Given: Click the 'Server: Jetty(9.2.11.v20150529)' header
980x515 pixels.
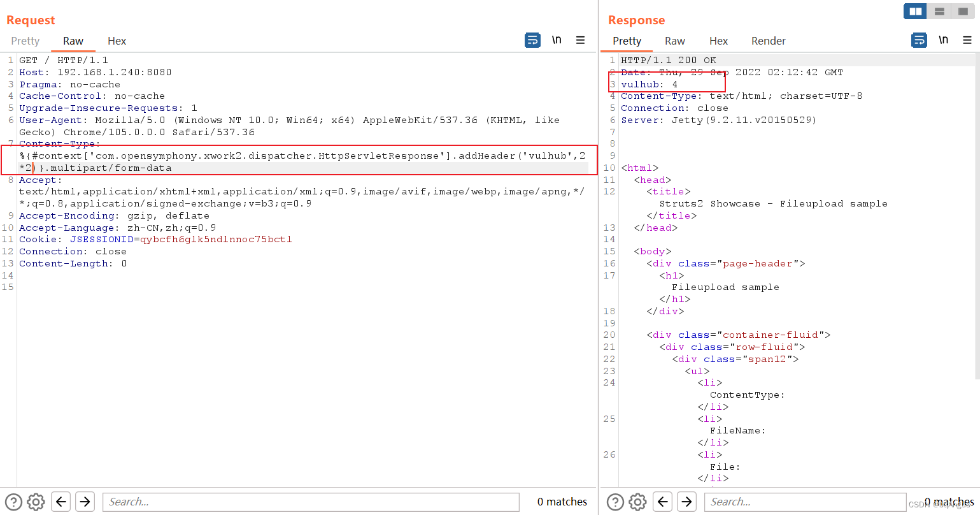Looking at the screenshot, I should [719, 120].
